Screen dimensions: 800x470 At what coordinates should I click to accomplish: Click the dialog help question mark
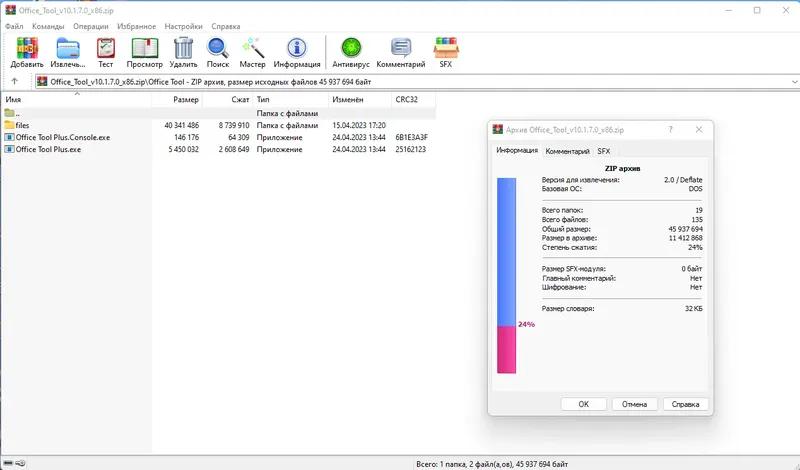671,130
